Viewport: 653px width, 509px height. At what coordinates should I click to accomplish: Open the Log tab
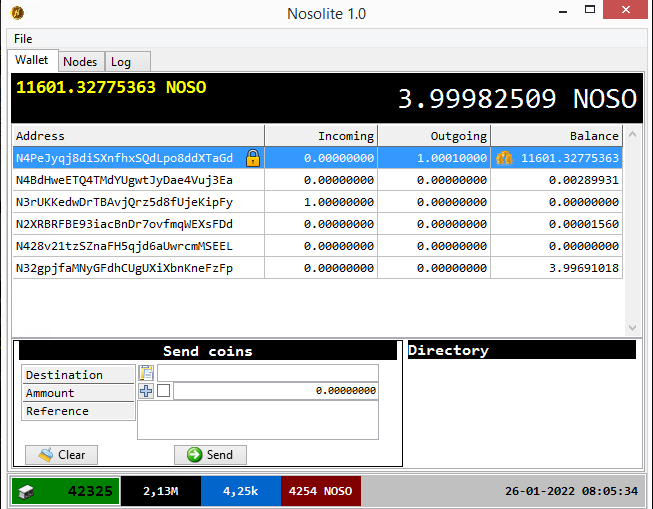[127, 62]
